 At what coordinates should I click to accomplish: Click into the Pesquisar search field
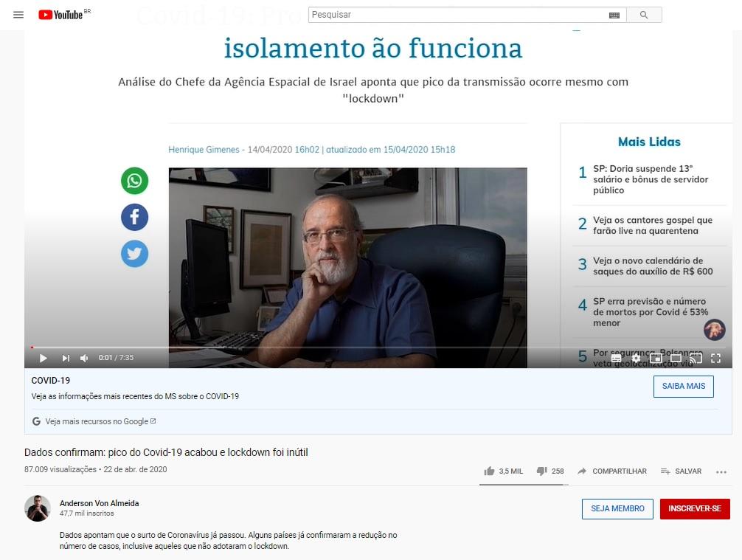459,15
